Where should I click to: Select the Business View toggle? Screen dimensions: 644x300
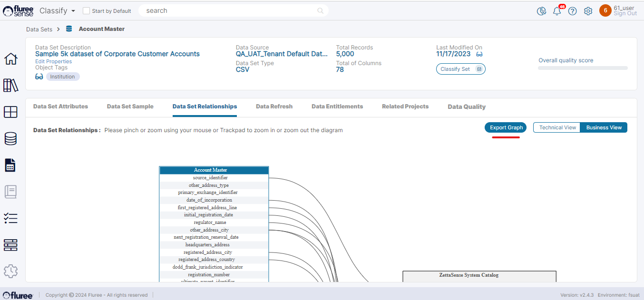[x=604, y=127]
